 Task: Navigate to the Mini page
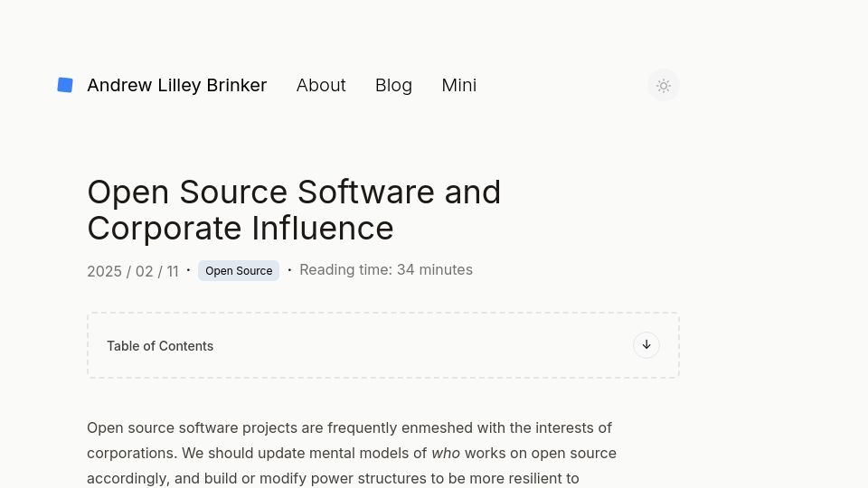click(x=459, y=85)
